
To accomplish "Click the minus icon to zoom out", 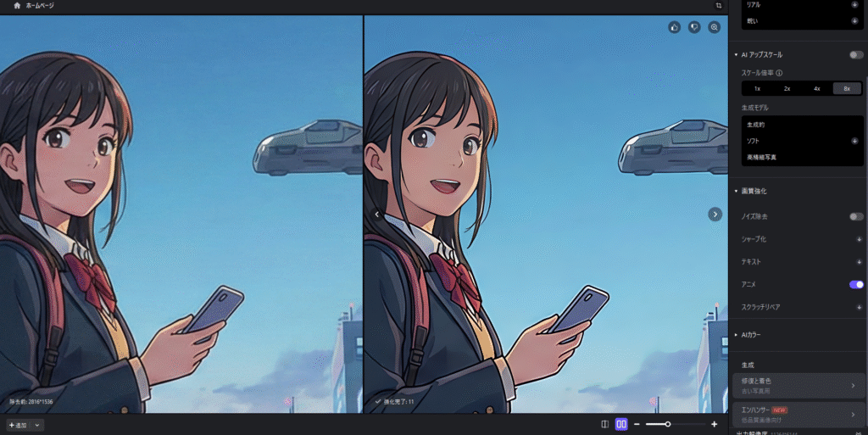I will point(637,424).
